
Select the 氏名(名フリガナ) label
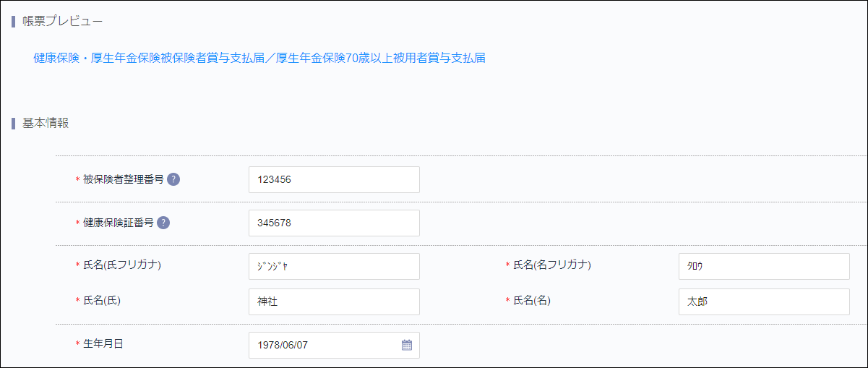point(552,265)
